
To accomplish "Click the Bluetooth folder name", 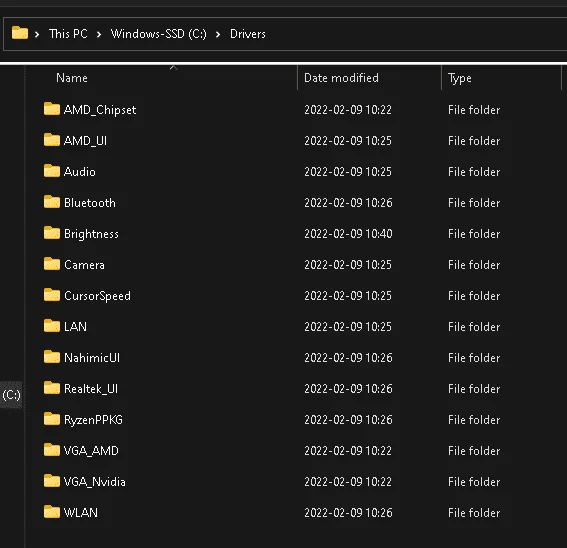I will click(x=90, y=203).
